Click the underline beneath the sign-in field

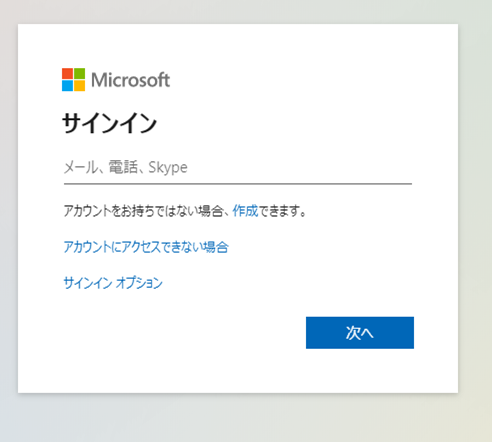point(238,184)
